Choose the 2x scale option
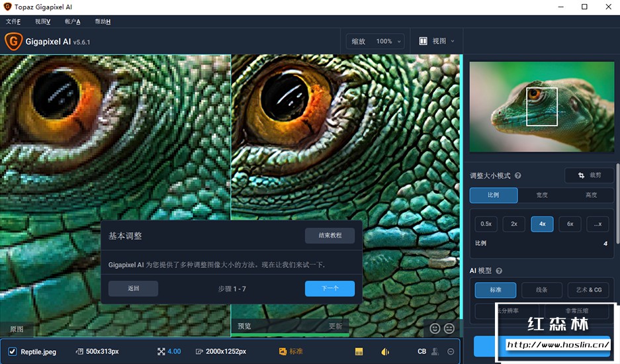Viewport: 620px width, 364px height. (x=514, y=224)
